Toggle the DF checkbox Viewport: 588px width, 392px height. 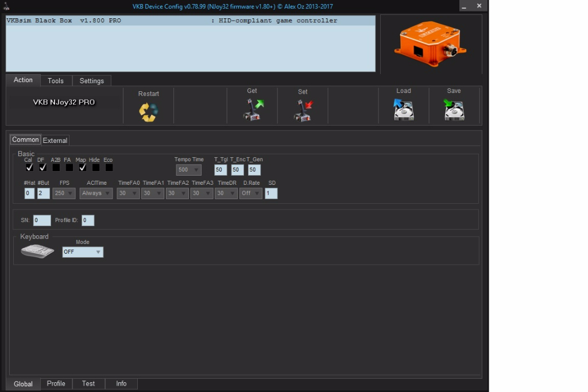[x=42, y=168]
